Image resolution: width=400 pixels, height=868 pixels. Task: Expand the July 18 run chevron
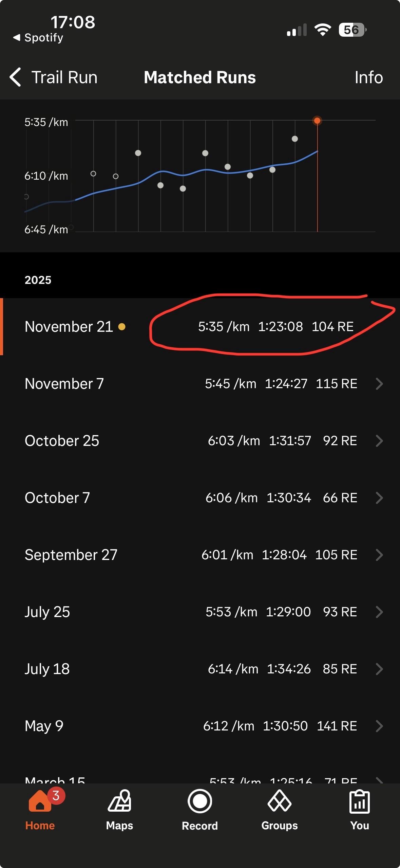(379, 669)
